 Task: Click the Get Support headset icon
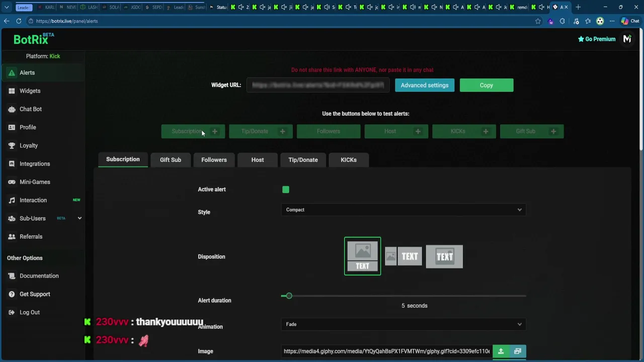coord(12,294)
